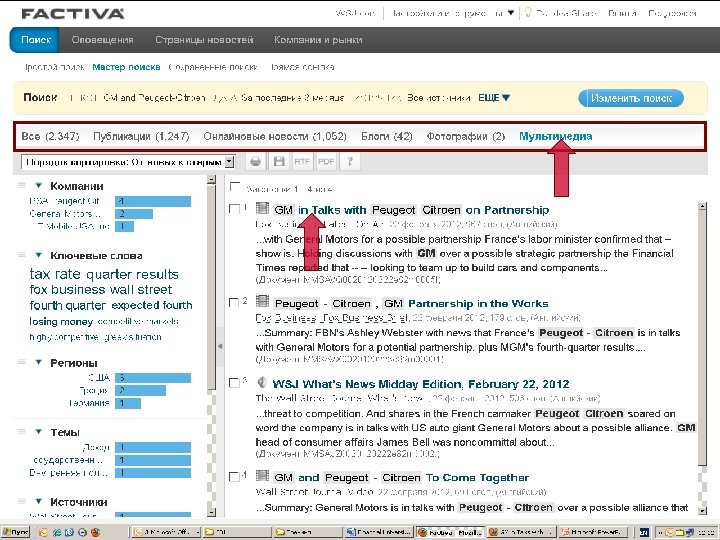Screen dimensions: 720x540
Task: Collapse the Регионы section triangle
Action: tap(39, 362)
